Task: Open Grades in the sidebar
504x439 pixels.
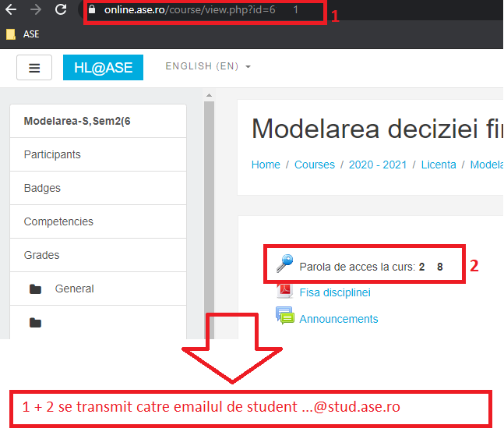Action: click(41, 255)
